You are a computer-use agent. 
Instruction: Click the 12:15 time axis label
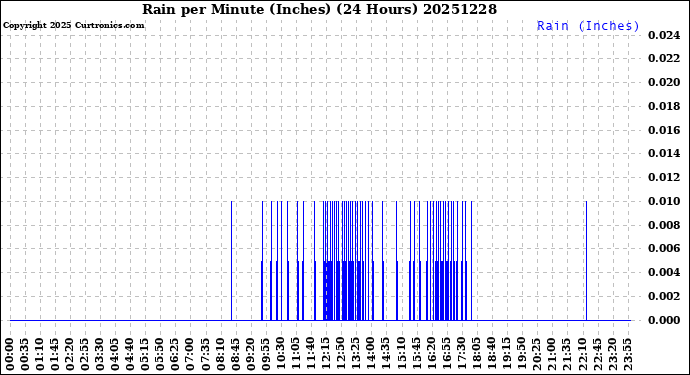(x=326, y=355)
